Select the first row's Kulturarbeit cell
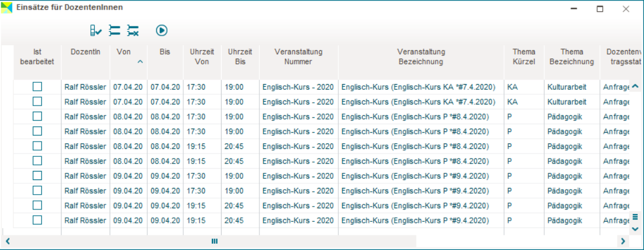 pyautogui.click(x=567, y=87)
